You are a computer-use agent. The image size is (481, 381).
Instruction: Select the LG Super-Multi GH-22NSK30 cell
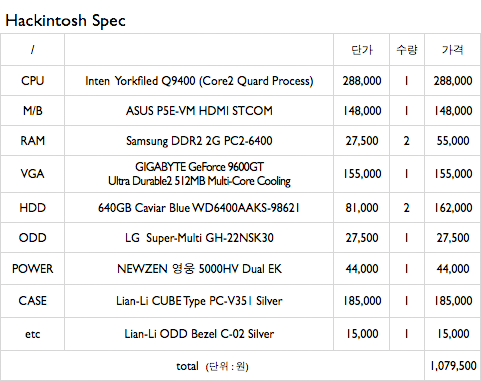pos(199,238)
